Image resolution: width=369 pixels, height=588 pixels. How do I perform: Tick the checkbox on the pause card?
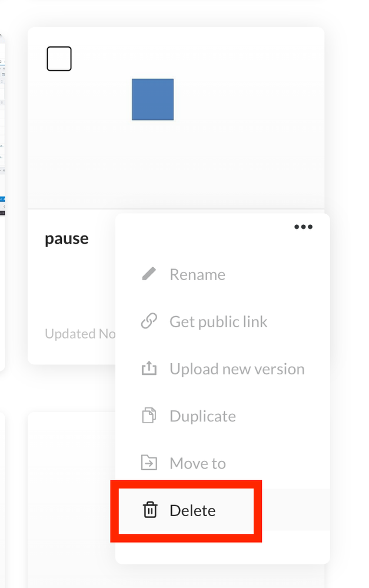click(59, 59)
